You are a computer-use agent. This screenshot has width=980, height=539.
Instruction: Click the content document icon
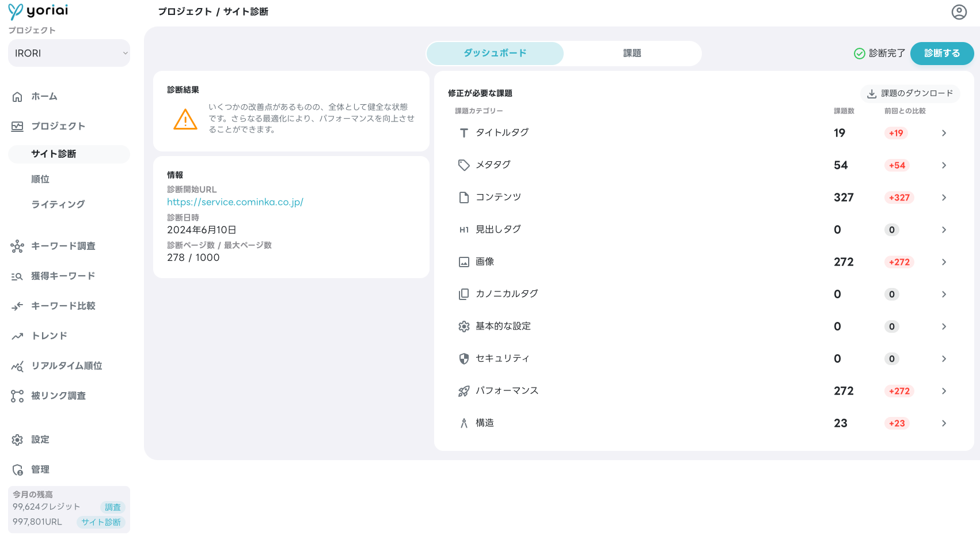pyautogui.click(x=464, y=198)
